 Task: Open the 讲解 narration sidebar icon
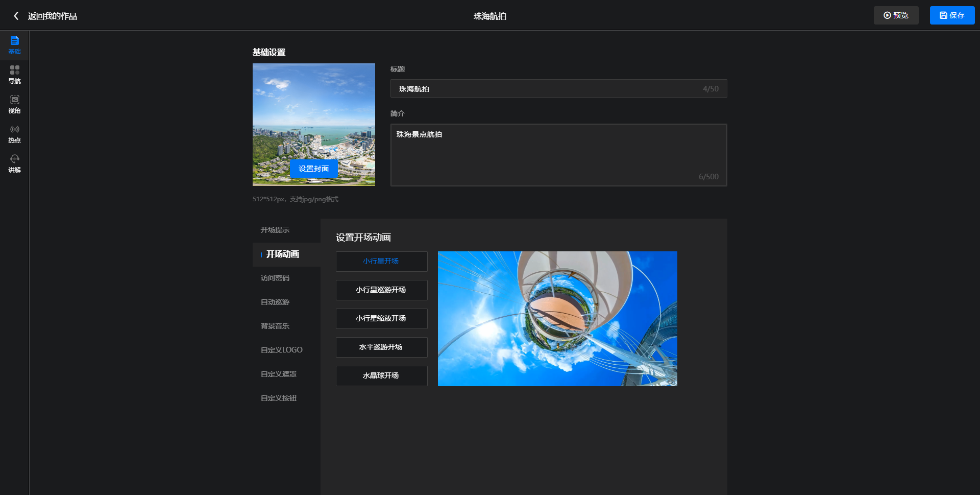[x=14, y=163]
